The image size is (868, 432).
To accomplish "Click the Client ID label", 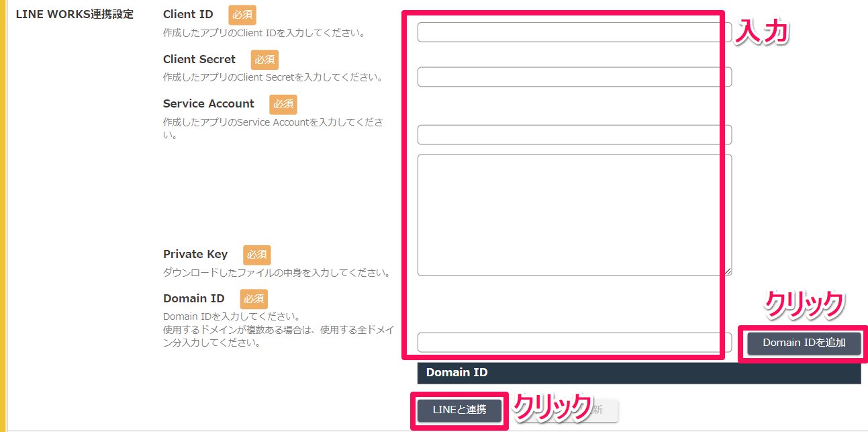I will point(188,14).
